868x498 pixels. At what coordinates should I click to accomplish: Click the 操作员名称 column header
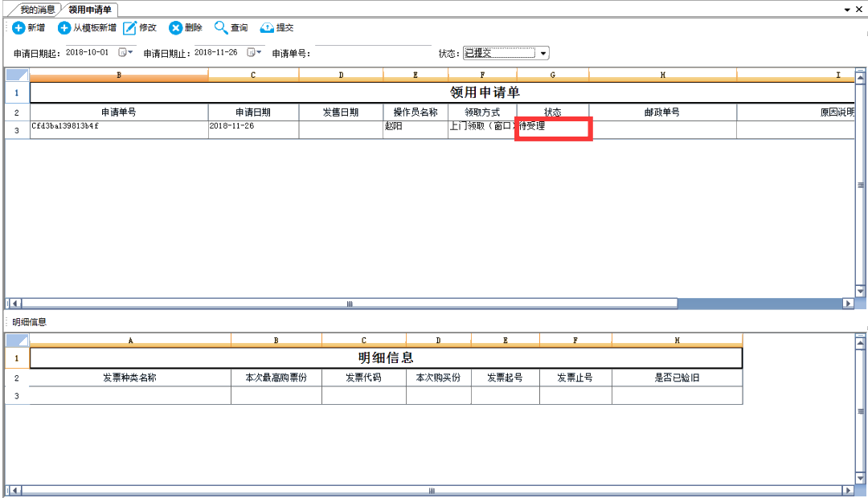416,112
